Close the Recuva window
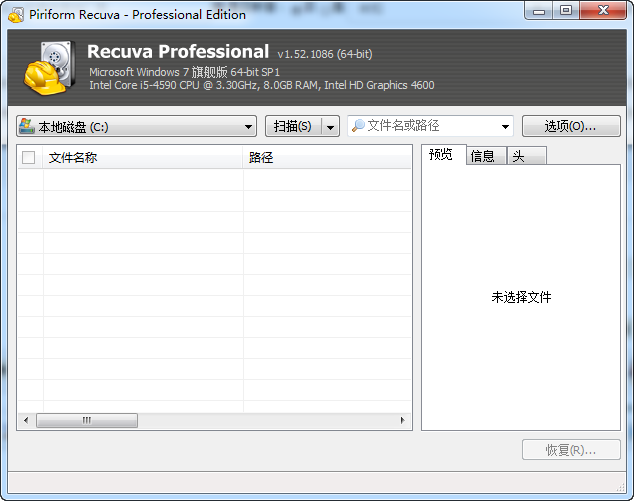 (x=603, y=11)
